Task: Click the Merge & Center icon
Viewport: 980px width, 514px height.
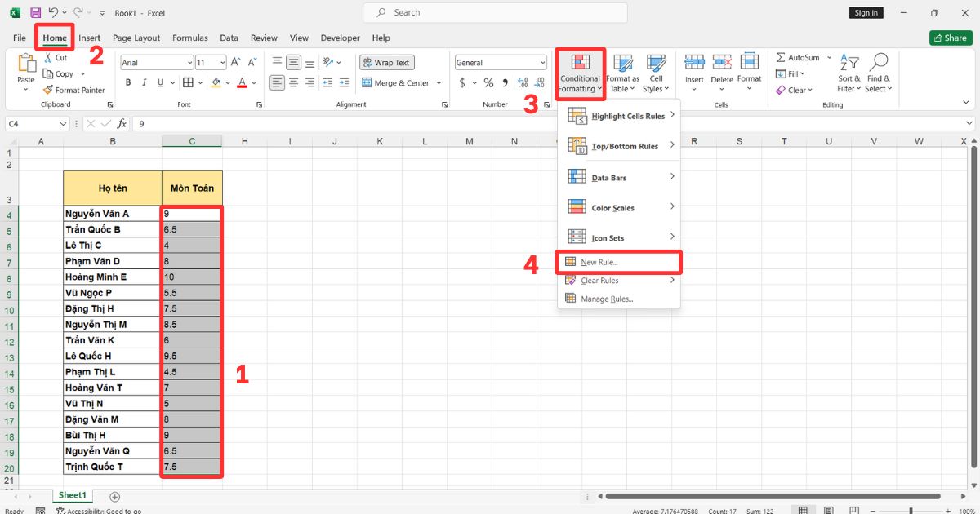Action: [x=367, y=83]
